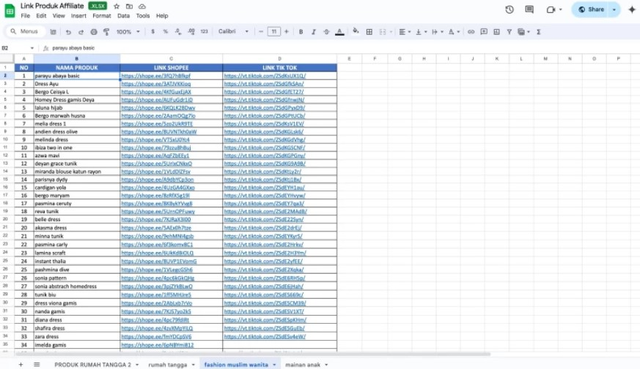Select the paint format tool

coord(107,32)
